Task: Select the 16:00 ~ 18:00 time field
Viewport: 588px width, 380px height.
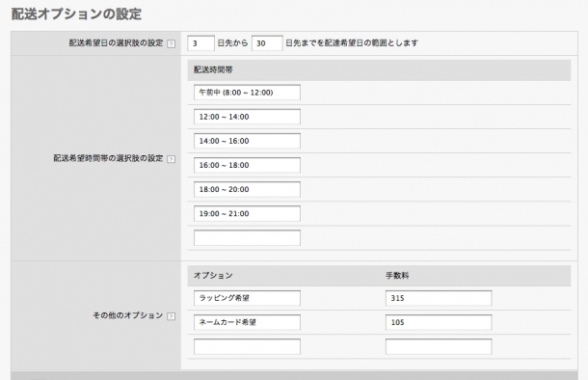Action: [247, 165]
